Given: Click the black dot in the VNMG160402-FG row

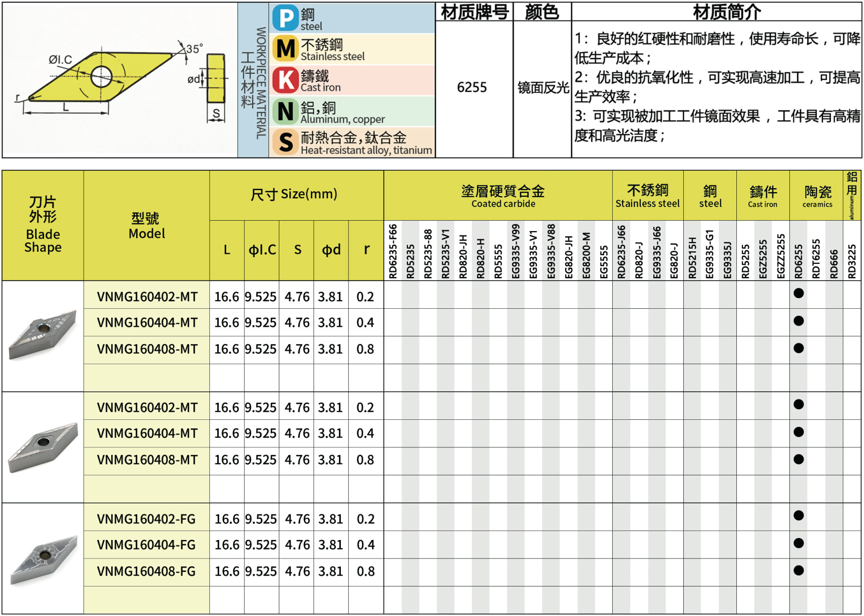Looking at the screenshot, I should [798, 516].
